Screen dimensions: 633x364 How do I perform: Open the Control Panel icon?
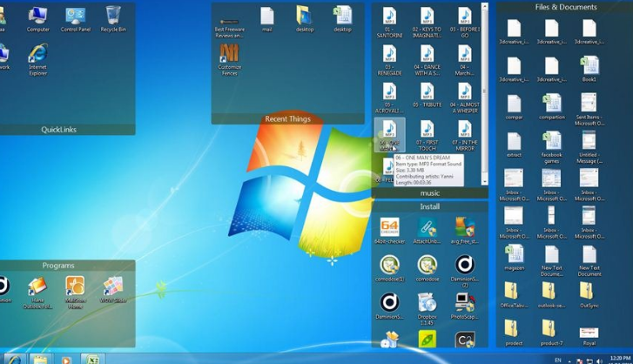(x=76, y=18)
